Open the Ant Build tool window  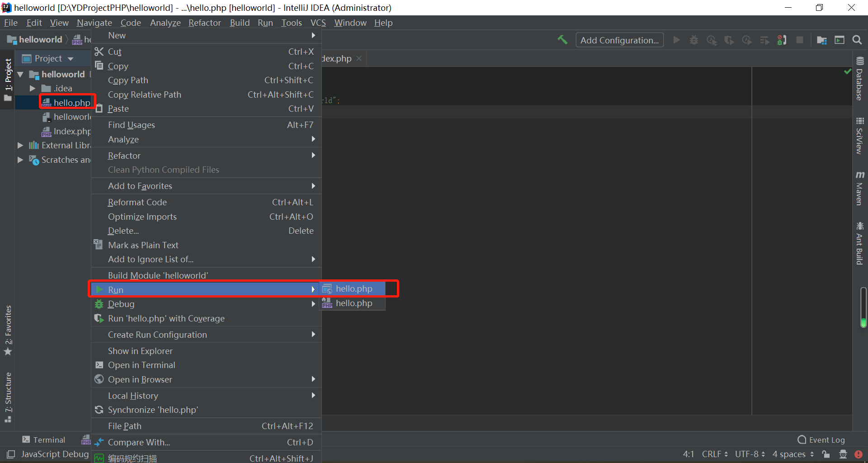tap(859, 243)
